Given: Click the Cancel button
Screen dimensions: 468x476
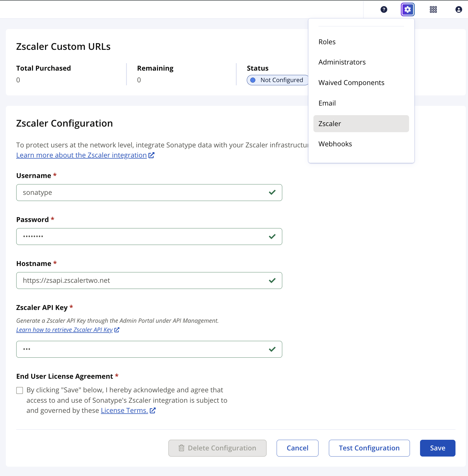Looking at the screenshot, I should 297,448.
